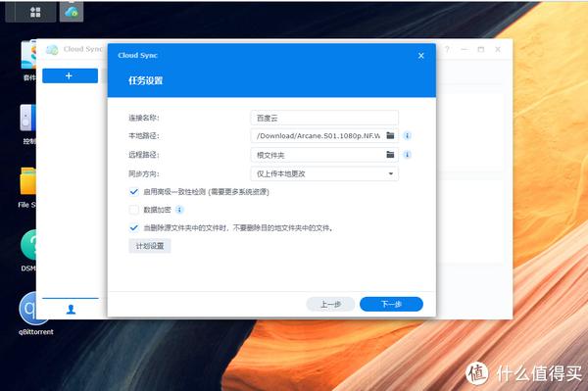This screenshot has height=391, width=588.
Task: Browse remote path with the folder icon
Action: (x=390, y=155)
